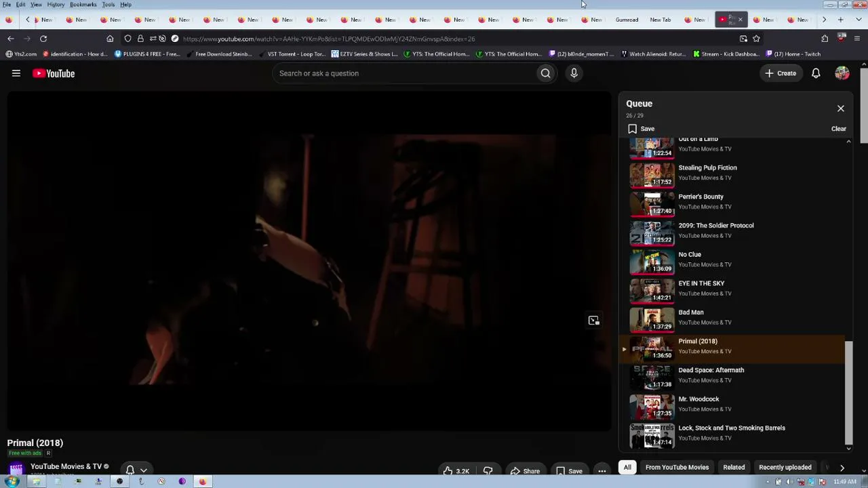
Task: Open more actions ellipsis below video
Action: pyautogui.click(x=601, y=471)
